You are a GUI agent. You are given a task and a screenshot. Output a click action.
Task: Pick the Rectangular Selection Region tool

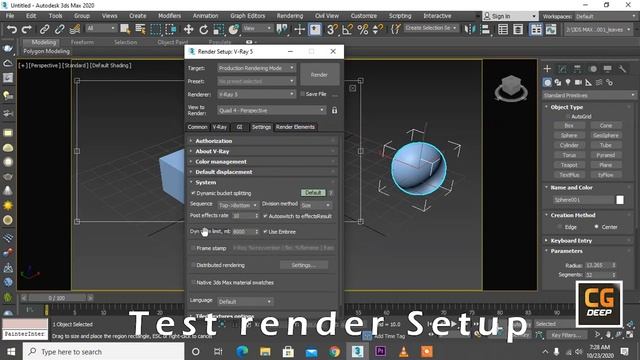point(156,29)
